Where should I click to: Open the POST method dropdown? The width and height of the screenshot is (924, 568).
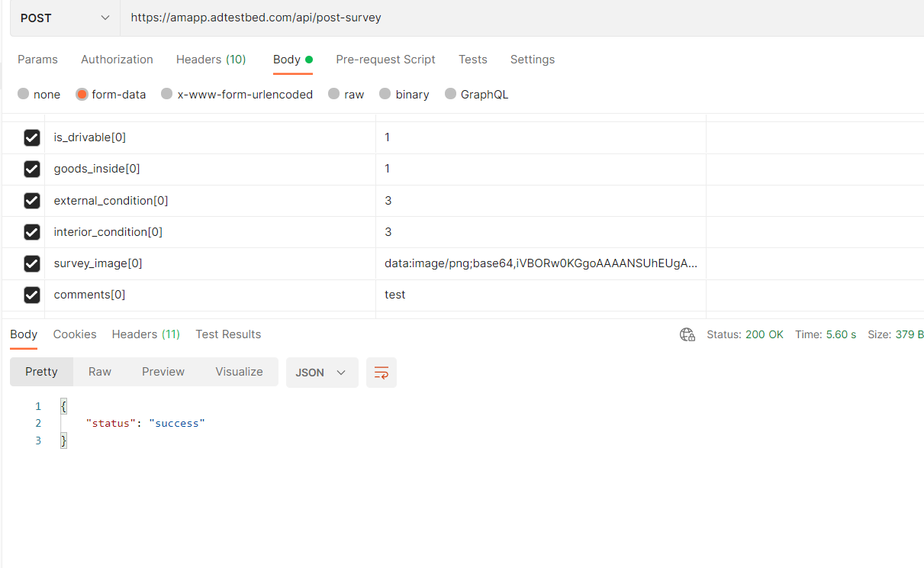click(65, 18)
